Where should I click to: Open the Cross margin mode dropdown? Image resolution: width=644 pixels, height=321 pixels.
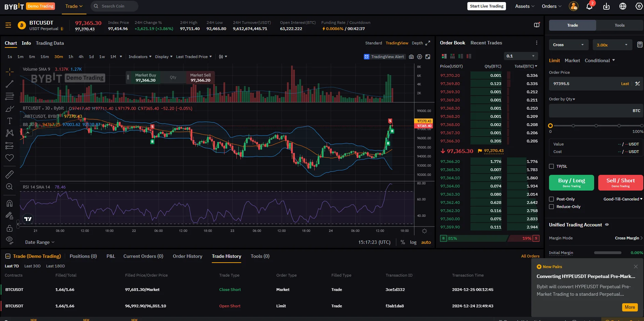(568, 45)
